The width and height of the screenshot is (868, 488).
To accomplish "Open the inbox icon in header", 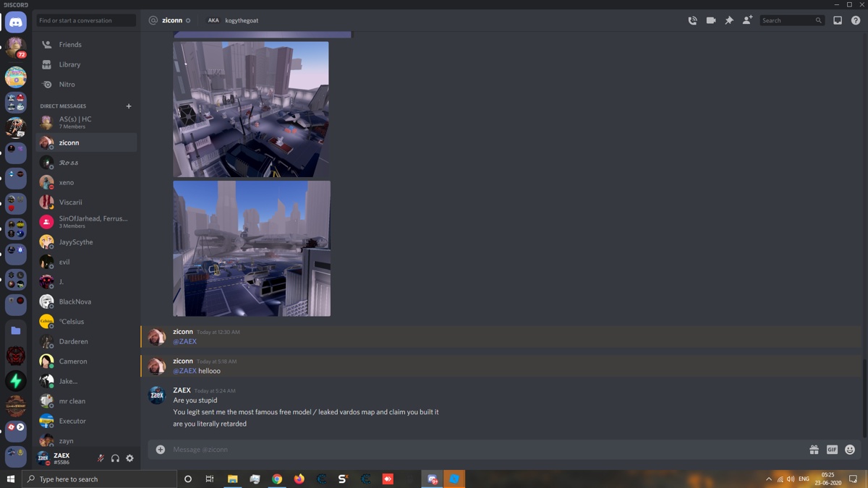I will click(x=838, y=20).
